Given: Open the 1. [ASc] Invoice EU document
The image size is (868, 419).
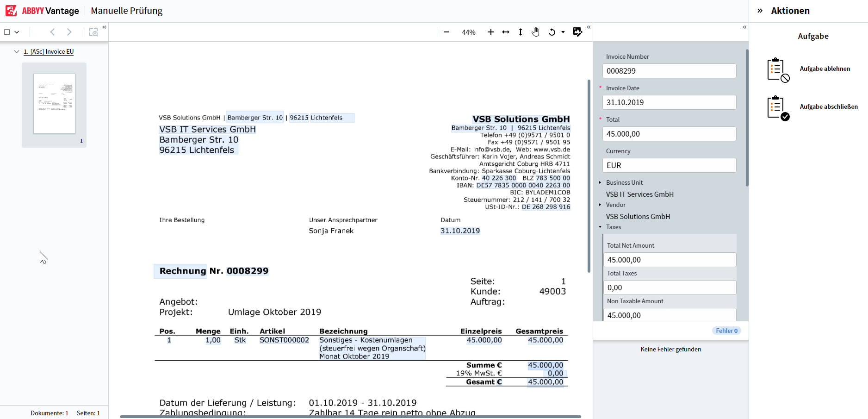Looking at the screenshot, I should click(x=49, y=51).
